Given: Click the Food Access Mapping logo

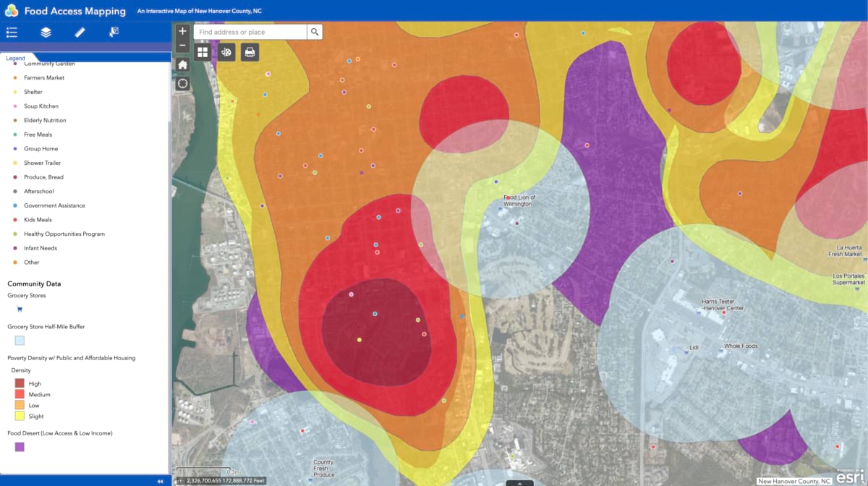Looking at the screenshot, I should click(12, 10).
